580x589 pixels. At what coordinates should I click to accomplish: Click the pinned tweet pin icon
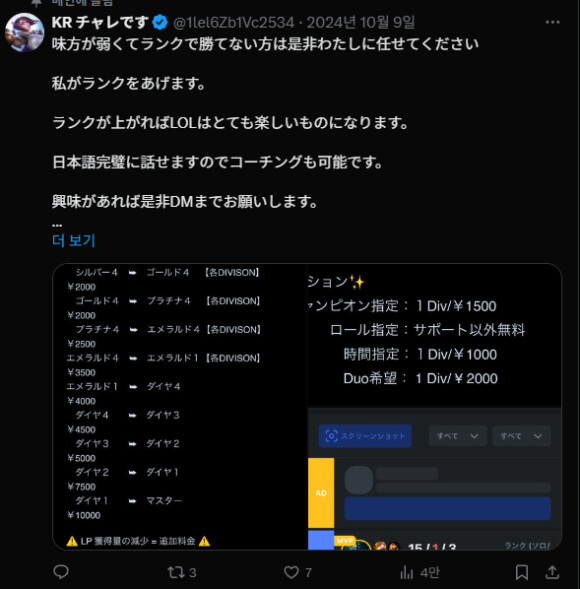[x=36, y=3]
